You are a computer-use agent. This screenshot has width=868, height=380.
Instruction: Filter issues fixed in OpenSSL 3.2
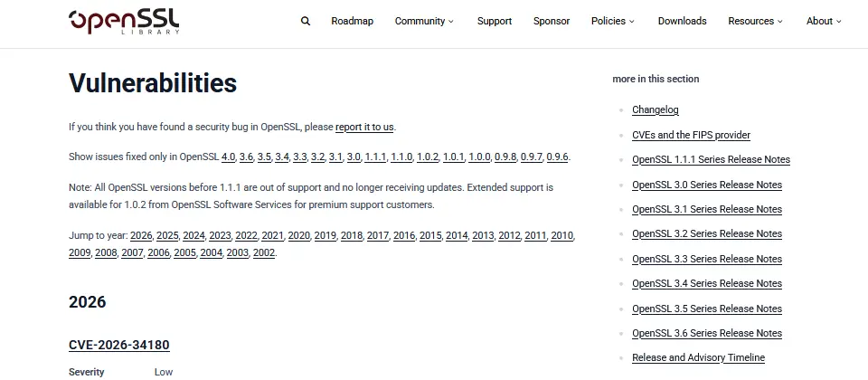(317, 157)
